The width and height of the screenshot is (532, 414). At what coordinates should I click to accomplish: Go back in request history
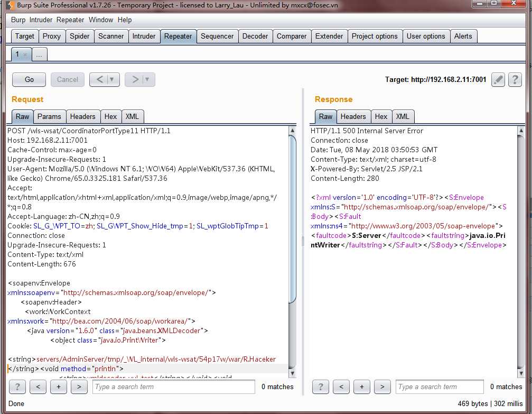click(99, 79)
